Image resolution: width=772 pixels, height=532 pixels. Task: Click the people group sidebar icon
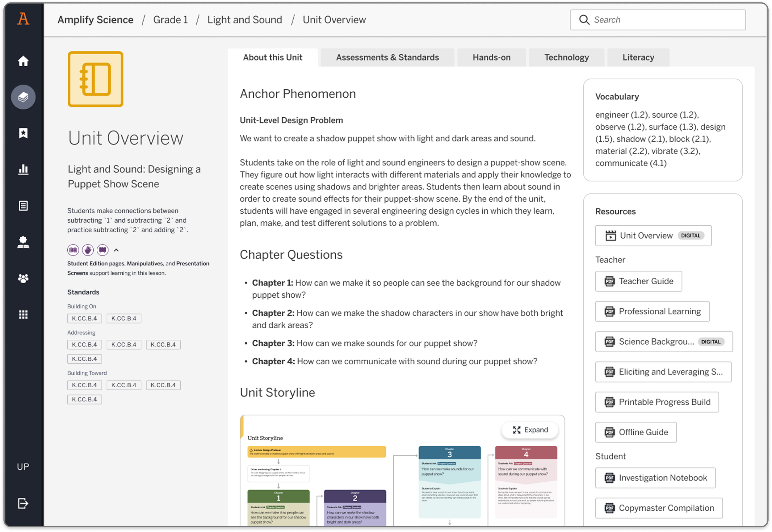[x=23, y=279]
